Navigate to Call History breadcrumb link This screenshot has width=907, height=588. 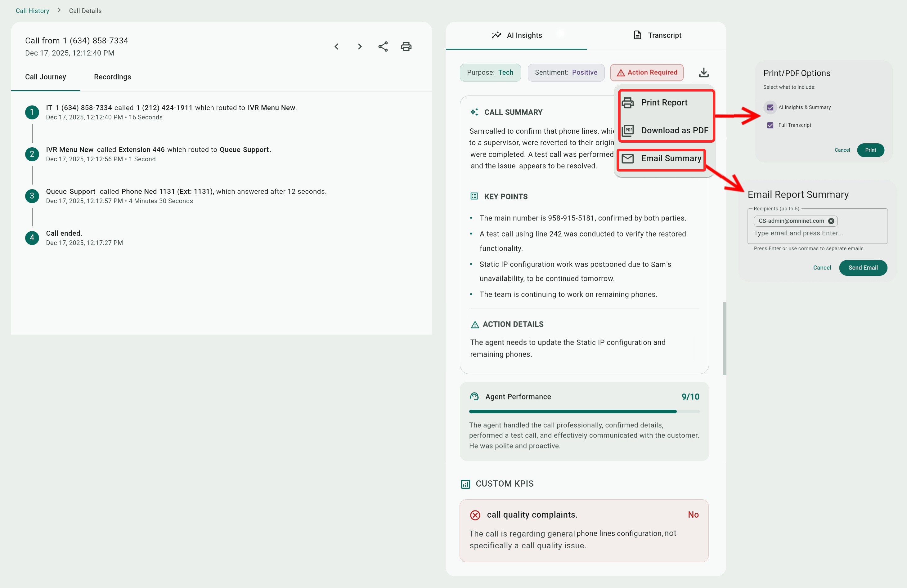click(x=32, y=11)
